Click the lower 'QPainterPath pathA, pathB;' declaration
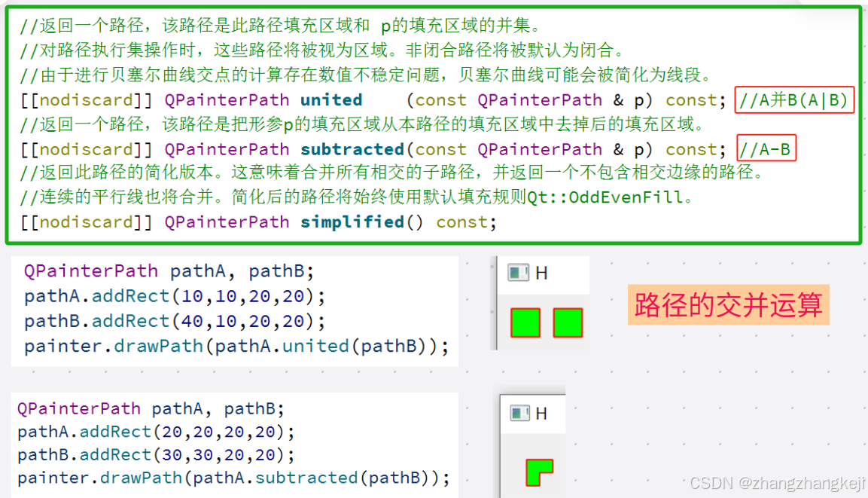 click(x=151, y=409)
